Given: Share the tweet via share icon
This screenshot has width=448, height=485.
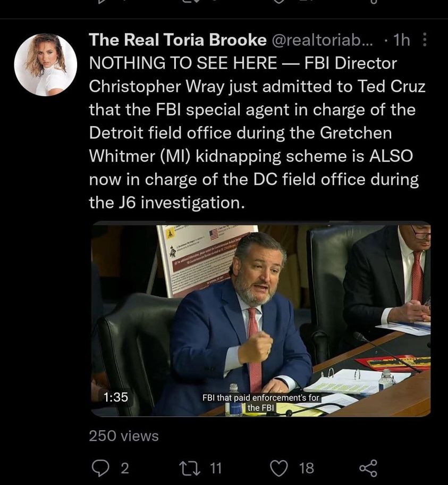Looking at the screenshot, I should pos(368,467).
